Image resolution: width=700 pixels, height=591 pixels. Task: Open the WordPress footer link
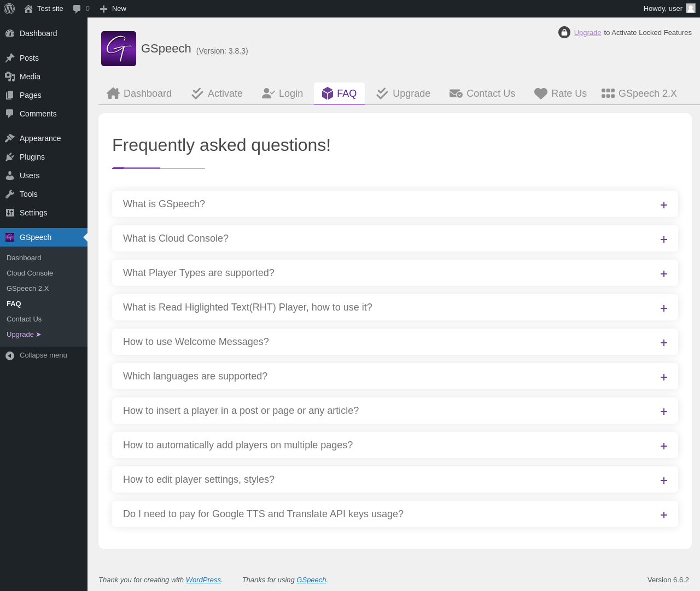point(203,580)
